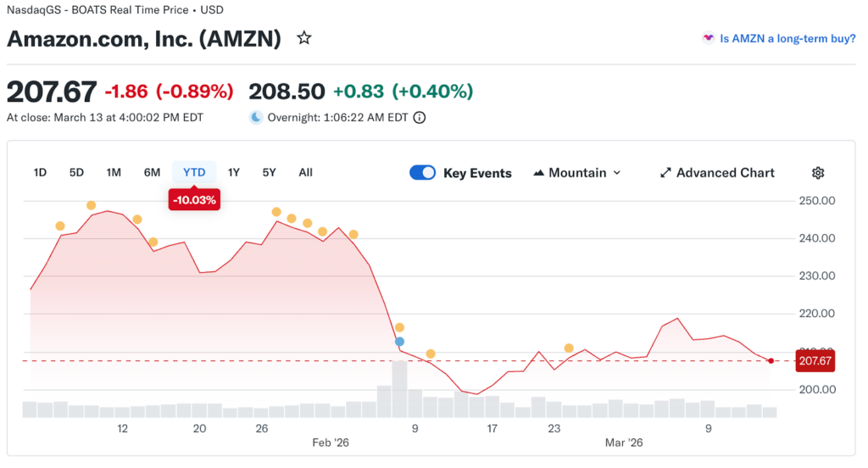Screen dimensions: 868x468
Task: Switch to the 5Y range tab
Action: click(269, 173)
